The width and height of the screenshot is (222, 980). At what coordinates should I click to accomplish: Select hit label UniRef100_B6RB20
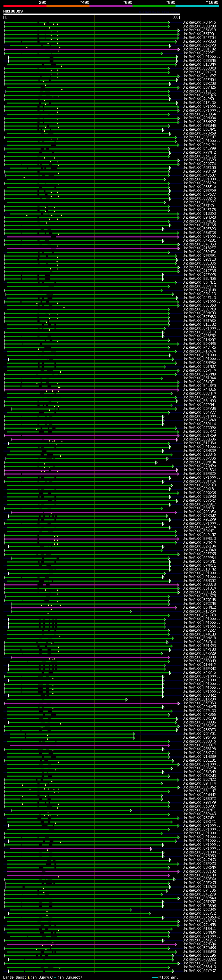pyautogui.click(x=199, y=473)
